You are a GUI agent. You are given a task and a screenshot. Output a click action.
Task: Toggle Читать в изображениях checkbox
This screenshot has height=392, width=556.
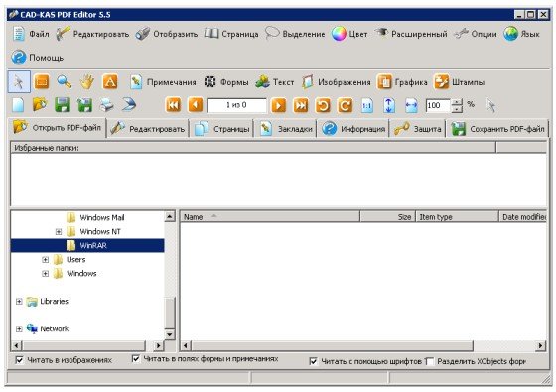(x=19, y=360)
